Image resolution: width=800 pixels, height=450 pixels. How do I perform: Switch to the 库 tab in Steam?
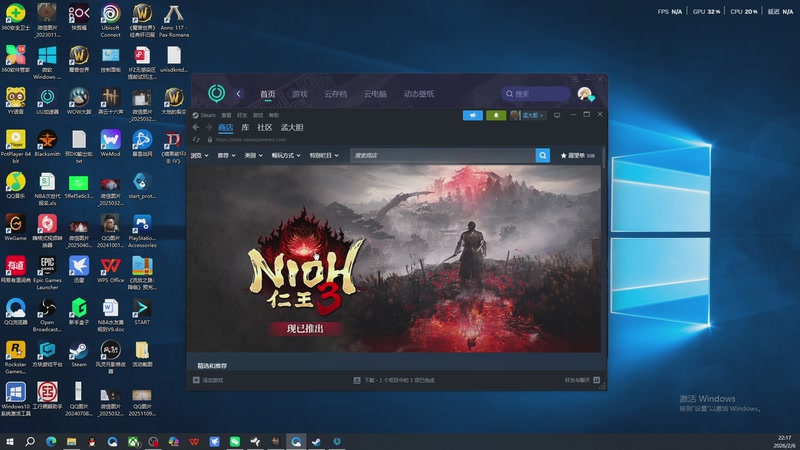click(x=245, y=128)
